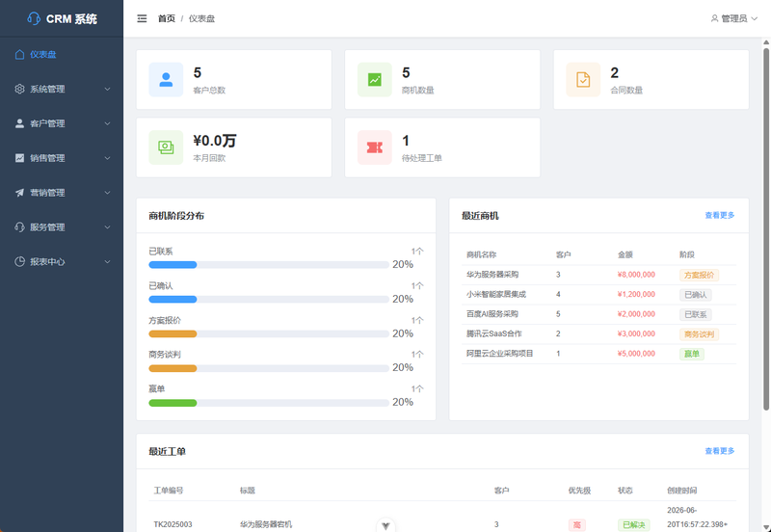
Task: Click the orange document icon on 合同数量 card
Action: 583,80
